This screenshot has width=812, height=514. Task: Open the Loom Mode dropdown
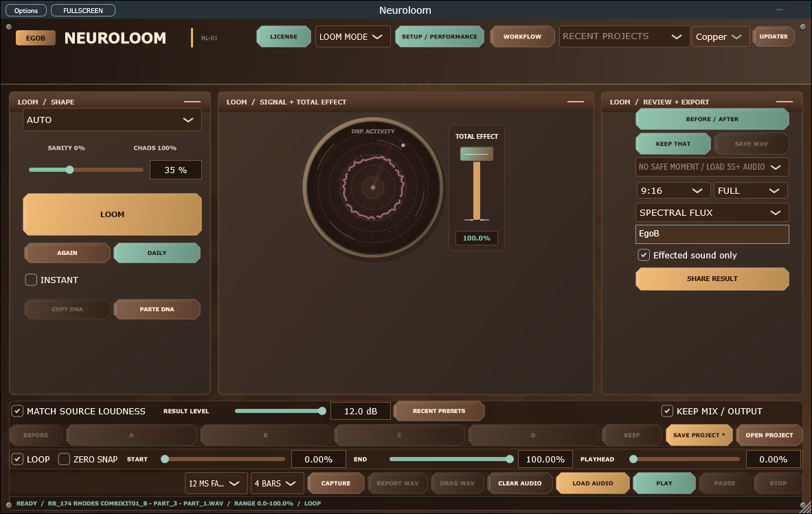point(352,37)
